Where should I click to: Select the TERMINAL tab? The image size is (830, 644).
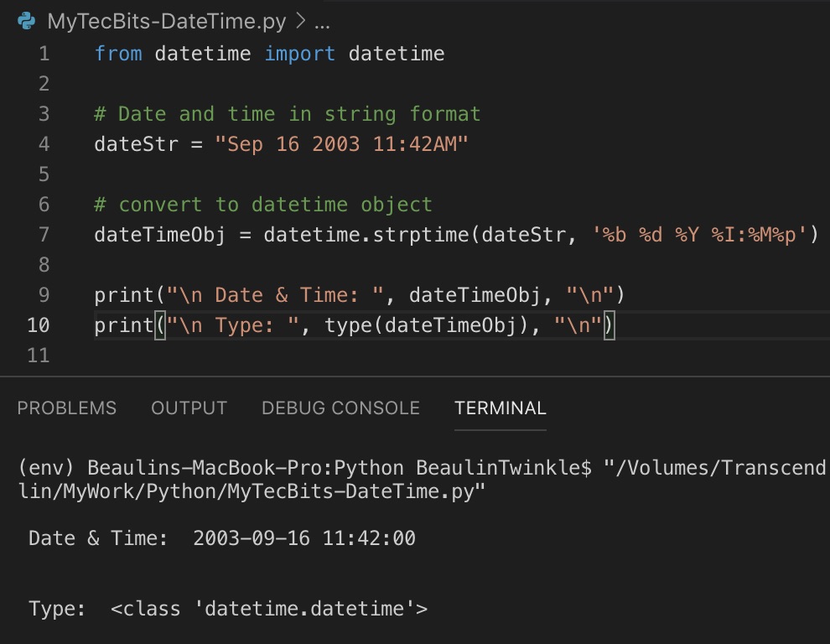[500, 408]
